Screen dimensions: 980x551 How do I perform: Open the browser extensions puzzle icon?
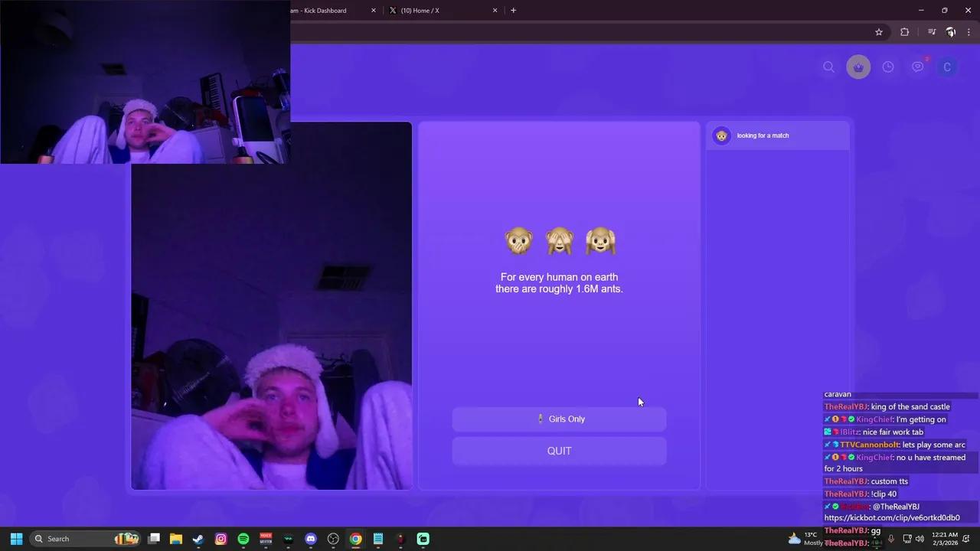point(905,32)
